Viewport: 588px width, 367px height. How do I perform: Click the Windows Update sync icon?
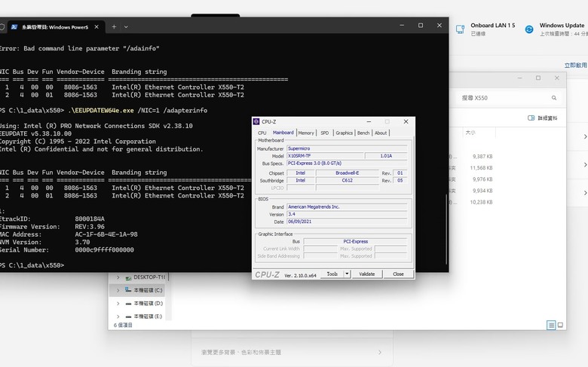coord(529,29)
